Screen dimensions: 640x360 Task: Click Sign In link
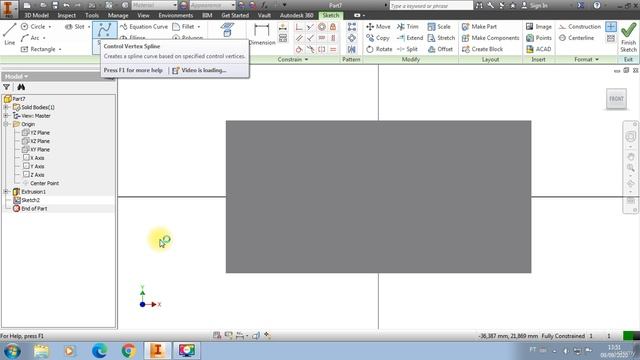535,5
